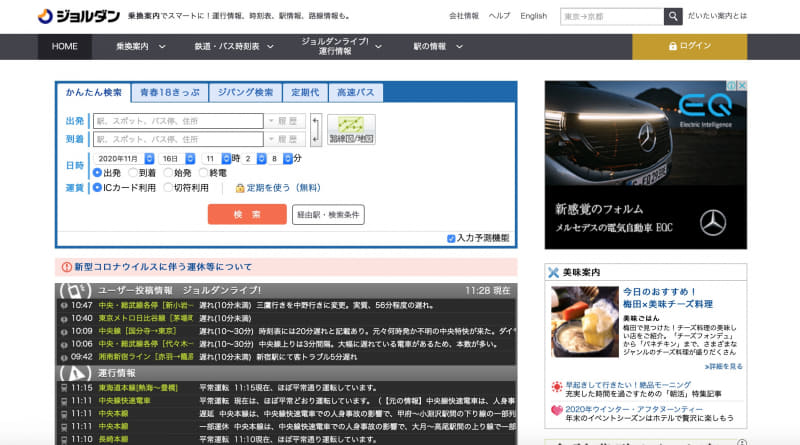
Task: Close the Mercedes EQ advertisement
Action: click(742, 85)
